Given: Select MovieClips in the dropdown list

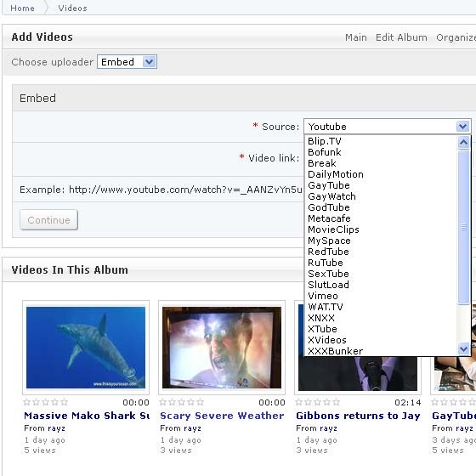Looking at the screenshot, I should 333,229.
